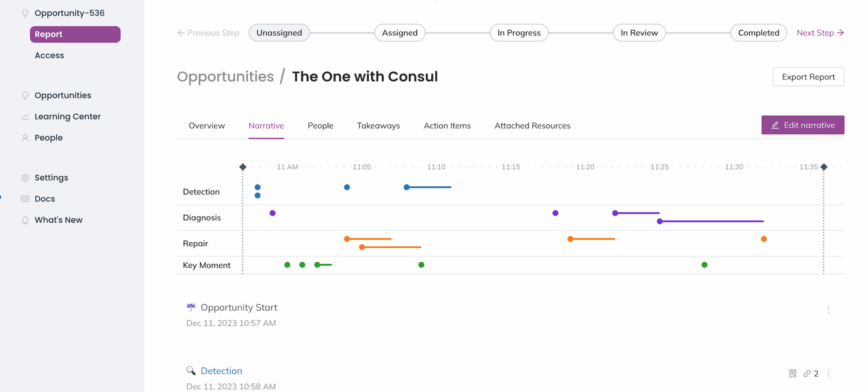The height and width of the screenshot is (392, 868).
Task: Open the three-dot menu on Detection entry
Action: [x=829, y=374]
